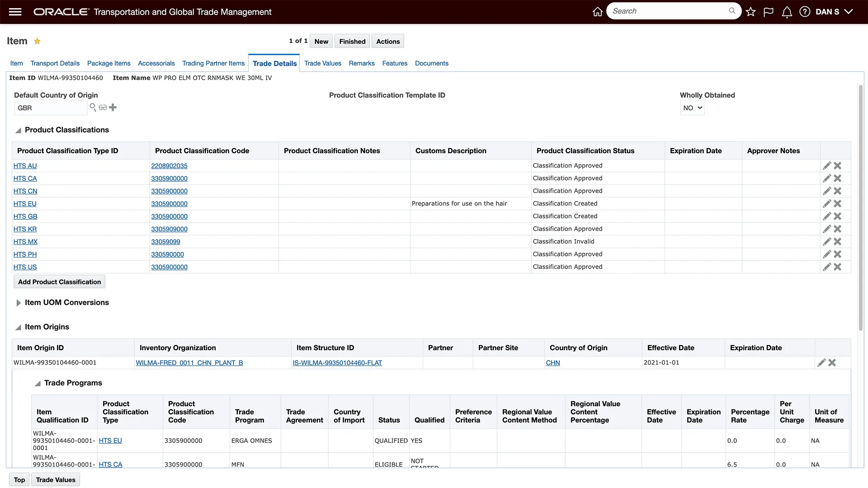Expand the Item UOM Conversions section
The height and width of the screenshot is (488, 868).
click(x=19, y=303)
